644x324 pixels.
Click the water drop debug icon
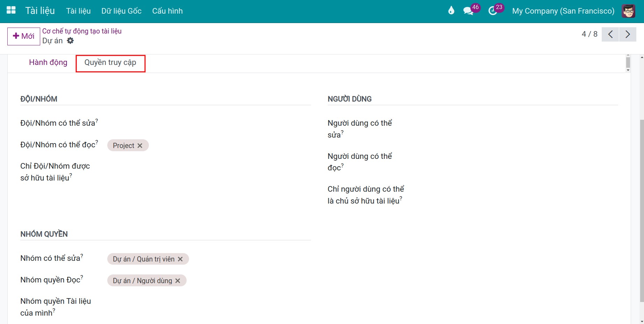pyautogui.click(x=451, y=11)
